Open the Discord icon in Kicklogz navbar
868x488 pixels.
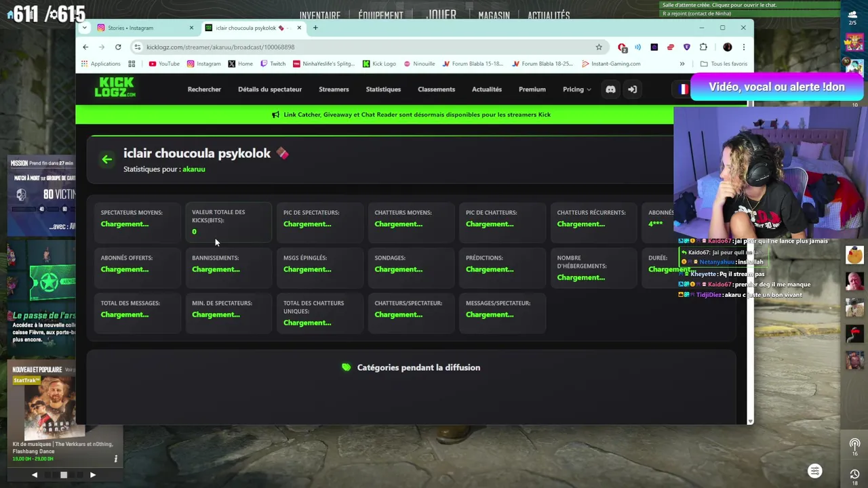610,89
